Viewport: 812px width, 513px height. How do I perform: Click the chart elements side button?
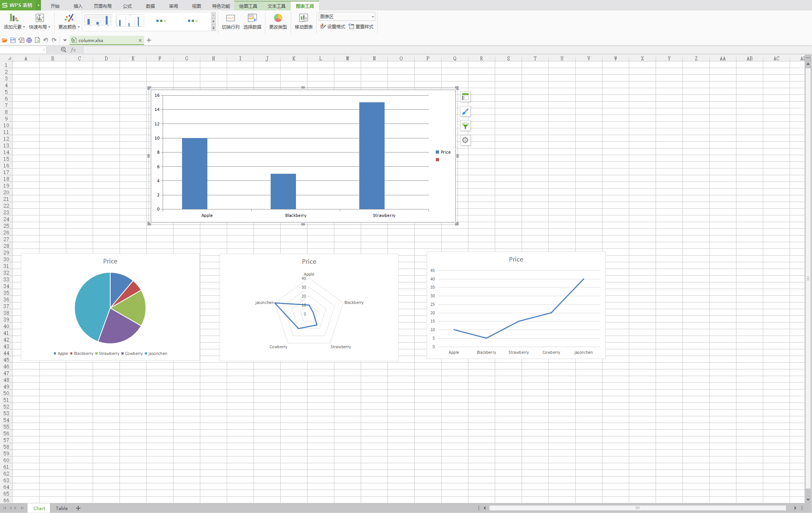465,97
